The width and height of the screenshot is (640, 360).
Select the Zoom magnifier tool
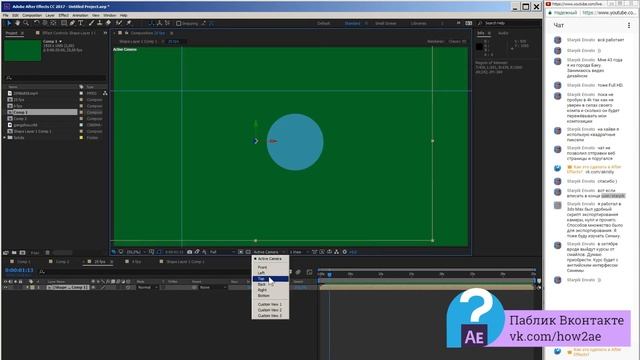[26, 23]
